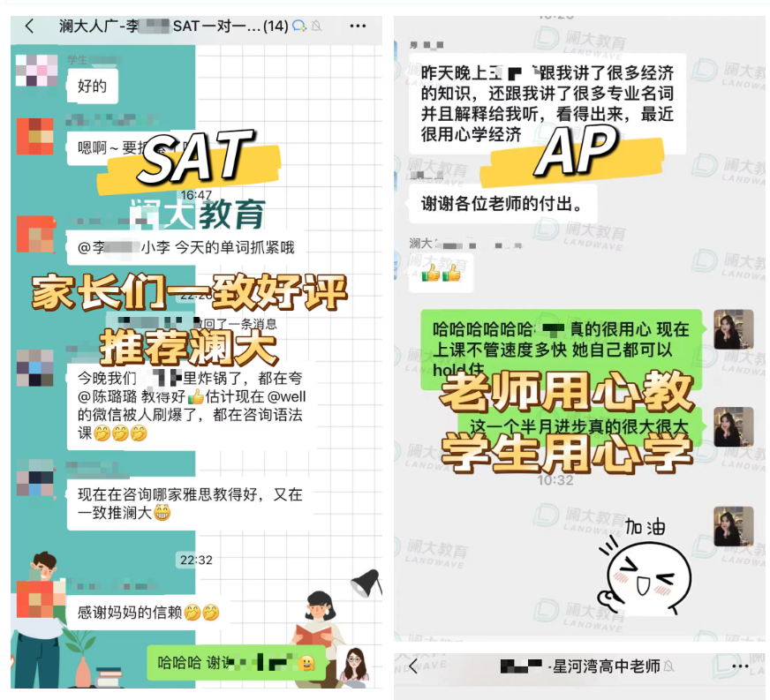Tap the 10:32 timestamp in the AP chat
Screen dimensions: 770x700
tap(555, 479)
